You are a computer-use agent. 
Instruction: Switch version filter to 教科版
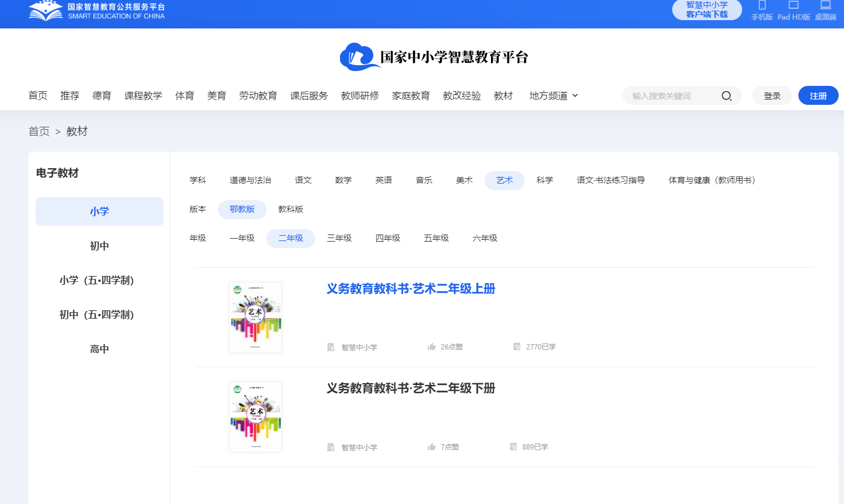pos(291,209)
